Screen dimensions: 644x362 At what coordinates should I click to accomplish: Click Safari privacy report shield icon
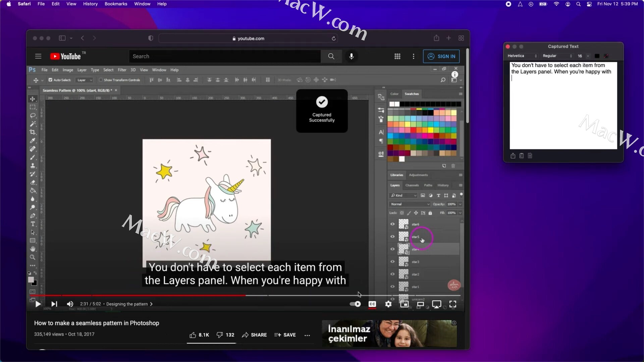coord(151,38)
